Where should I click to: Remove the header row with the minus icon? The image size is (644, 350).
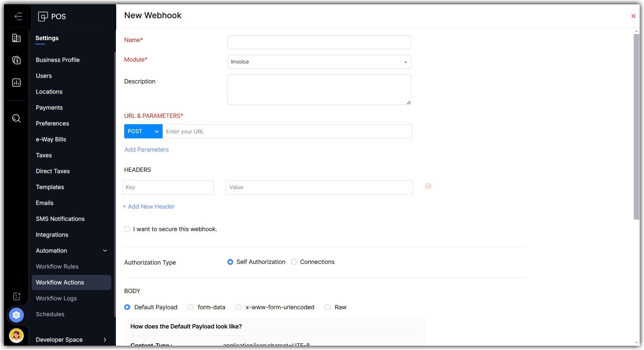428,187
